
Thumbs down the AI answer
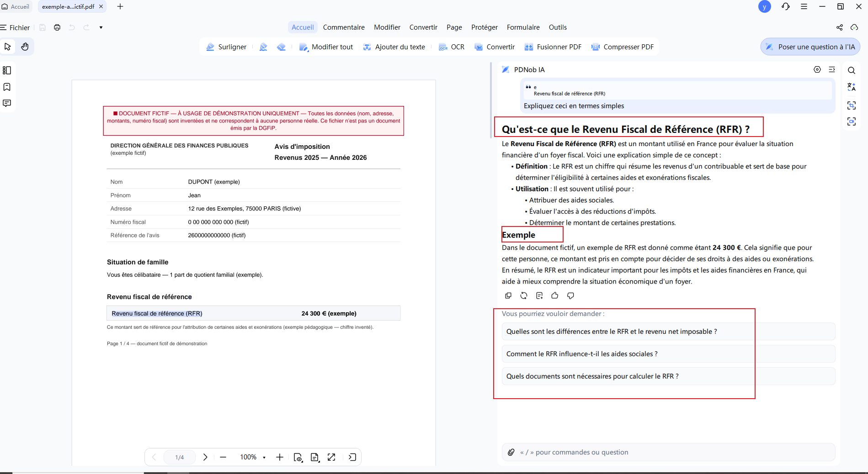coord(570,295)
